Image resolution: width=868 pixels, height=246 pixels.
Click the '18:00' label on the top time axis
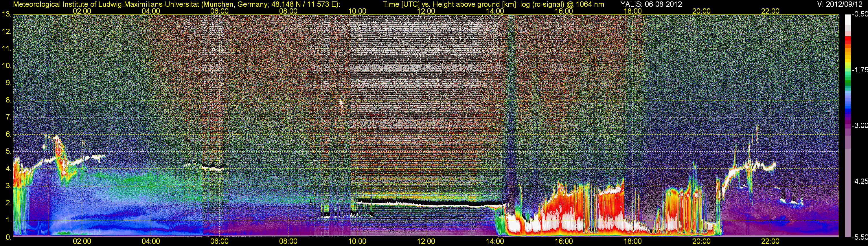tap(632, 11)
